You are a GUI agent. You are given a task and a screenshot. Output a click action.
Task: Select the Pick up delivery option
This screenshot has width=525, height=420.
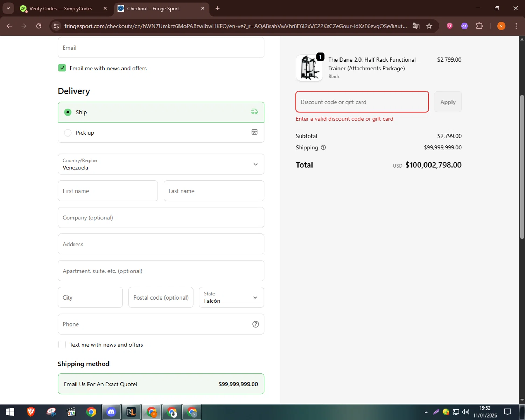click(161, 133)
